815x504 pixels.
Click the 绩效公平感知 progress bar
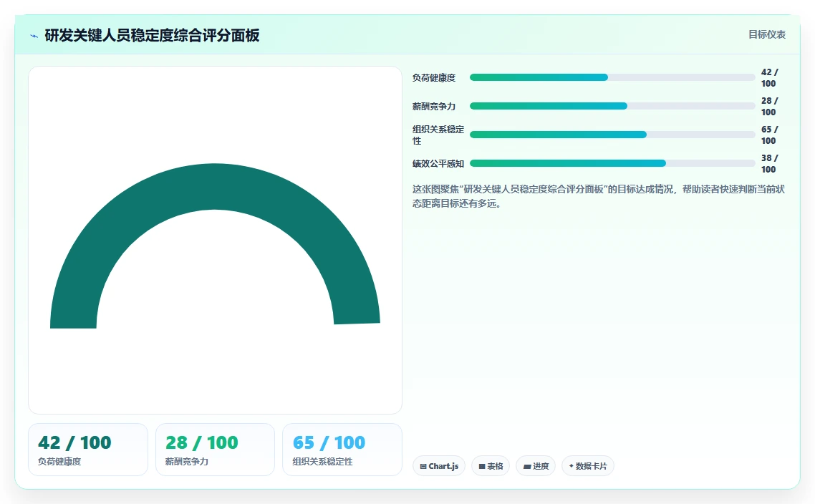[612, 163]
